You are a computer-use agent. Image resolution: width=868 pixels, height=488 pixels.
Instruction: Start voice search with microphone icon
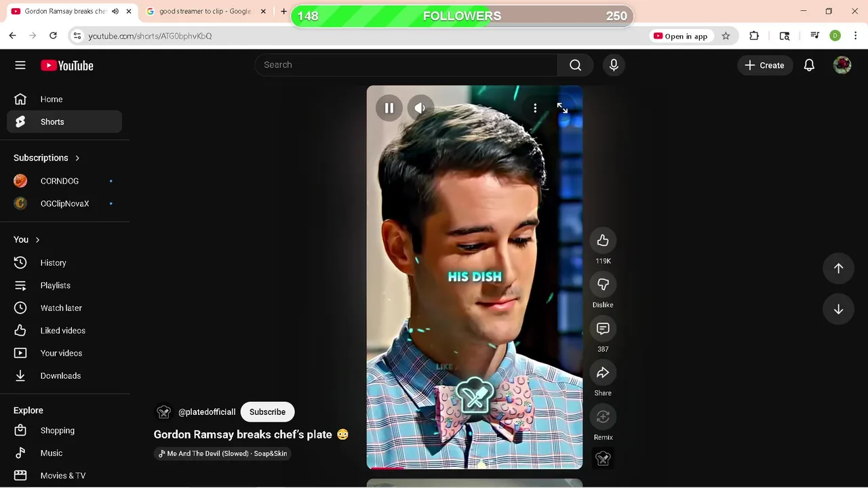[614, 65]
